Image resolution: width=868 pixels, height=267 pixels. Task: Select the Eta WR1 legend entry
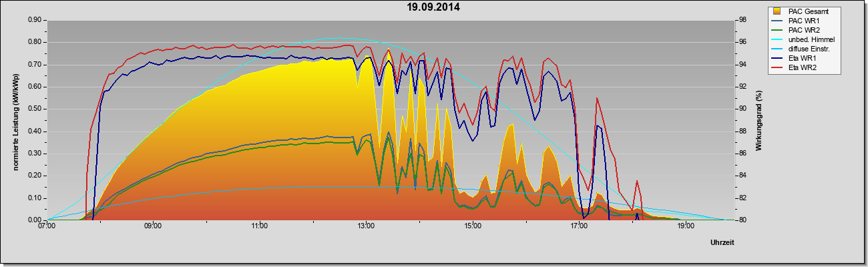[x=803, y=58]
